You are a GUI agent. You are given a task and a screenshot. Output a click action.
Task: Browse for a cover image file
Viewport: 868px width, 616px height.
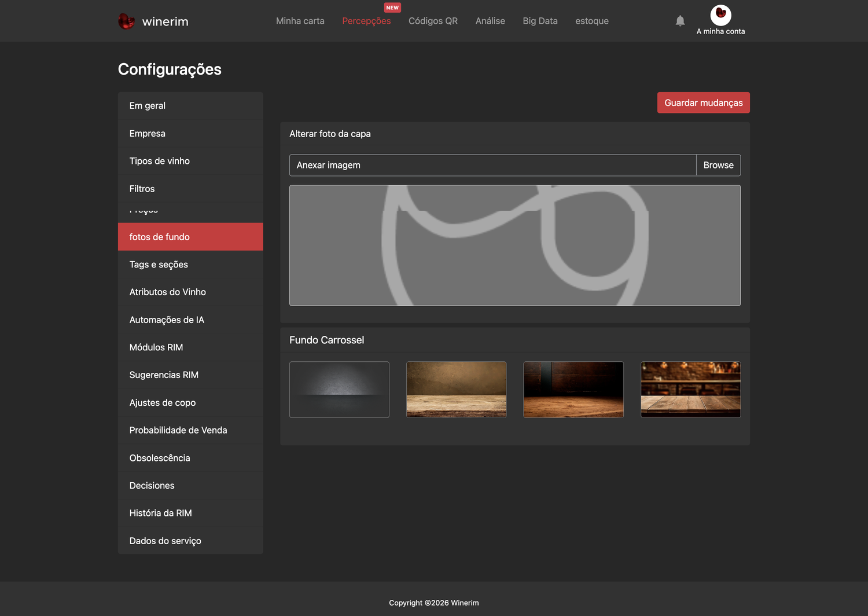[x=718, y=165]
